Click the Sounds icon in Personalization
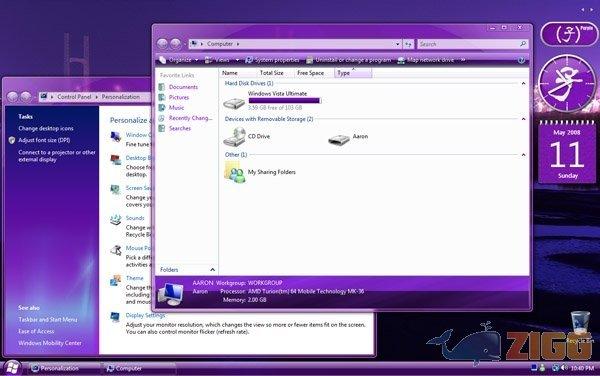 click(115, 220)
